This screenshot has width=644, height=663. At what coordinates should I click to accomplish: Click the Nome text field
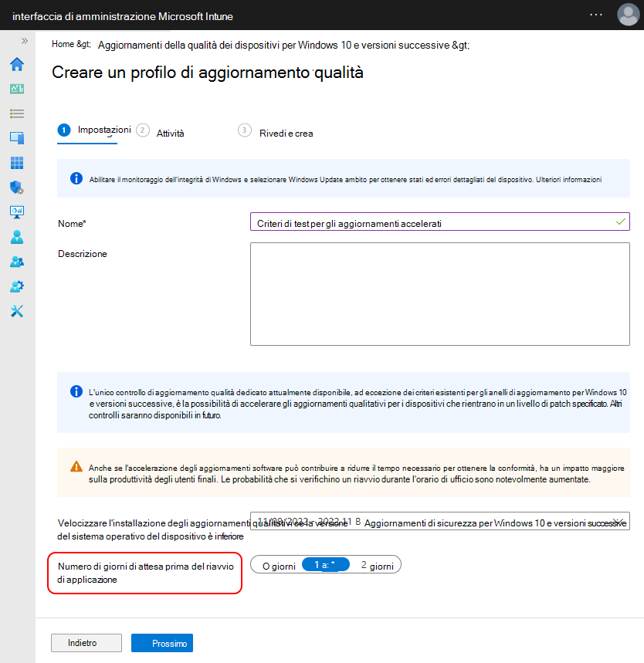(x=439, y=222)
